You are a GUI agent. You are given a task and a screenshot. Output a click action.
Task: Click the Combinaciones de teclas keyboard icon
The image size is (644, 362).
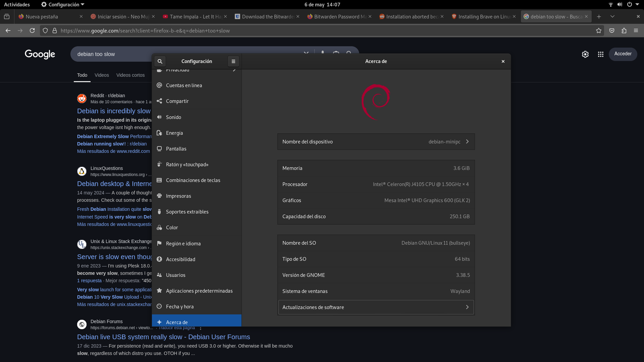tap(159, 180)
